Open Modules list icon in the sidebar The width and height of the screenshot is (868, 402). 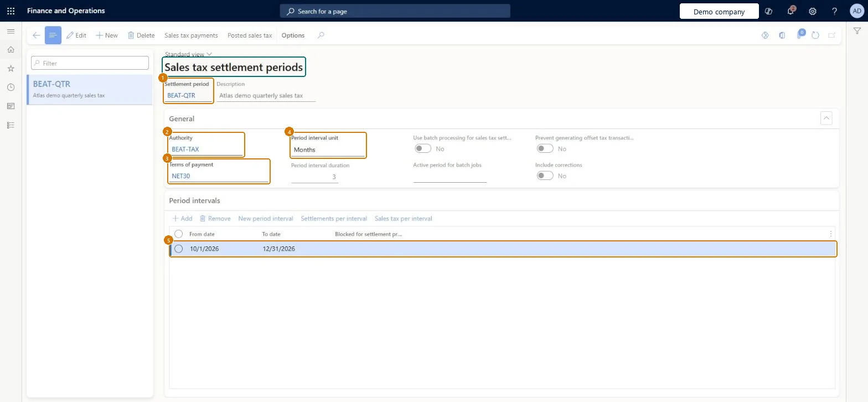click(11, 125)
